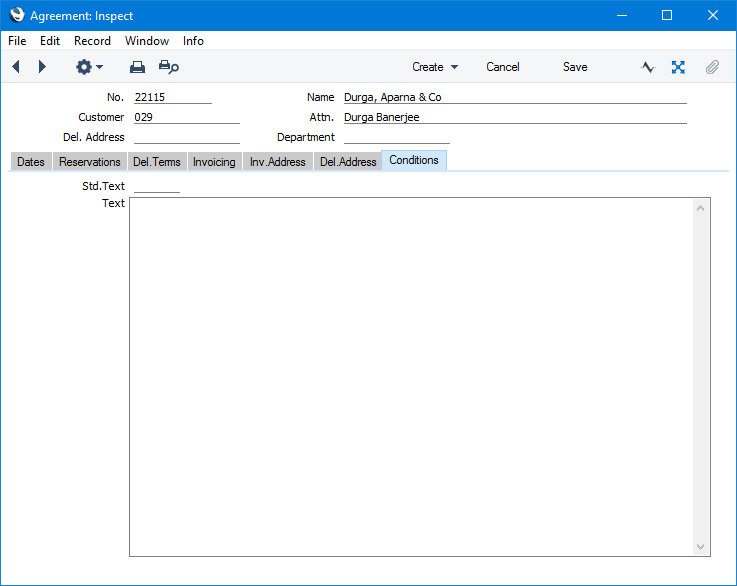Image resolution: width=737 pixels, height=586 pixels.
Task: Maximize the Agreement window
Action: coord(666,16)
